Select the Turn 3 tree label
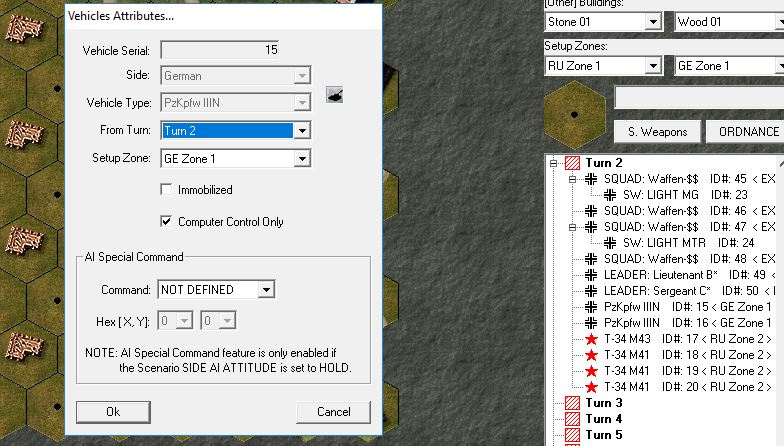The image size is (784, 446). (604, 403)
